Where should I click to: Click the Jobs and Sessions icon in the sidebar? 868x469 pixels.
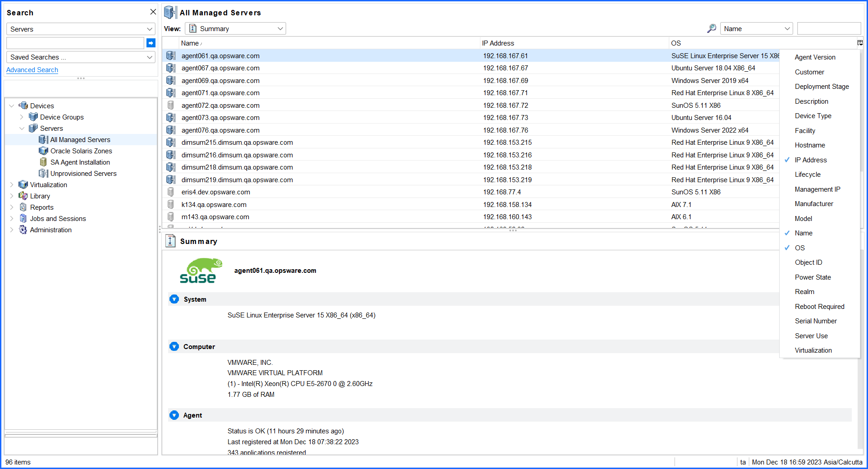pyautogui.click(x=23, y=218)
